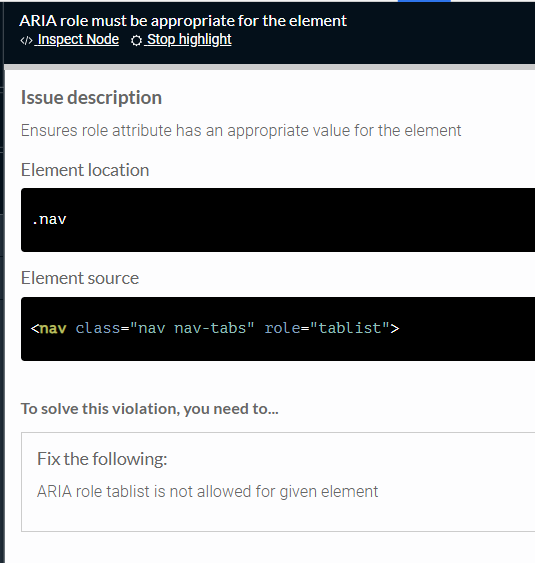Click the ARIA role must be appropriate heading
This screenshot has height=563, width=535.
click(183, 21)
